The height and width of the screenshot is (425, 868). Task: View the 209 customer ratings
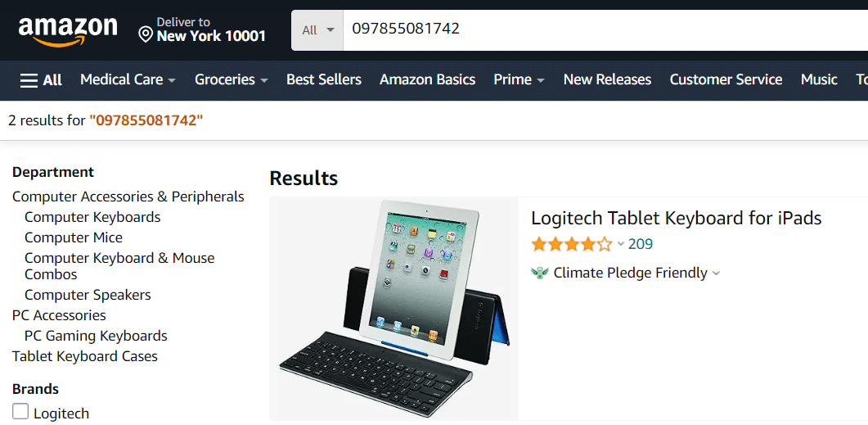click(x=641, y=244)
